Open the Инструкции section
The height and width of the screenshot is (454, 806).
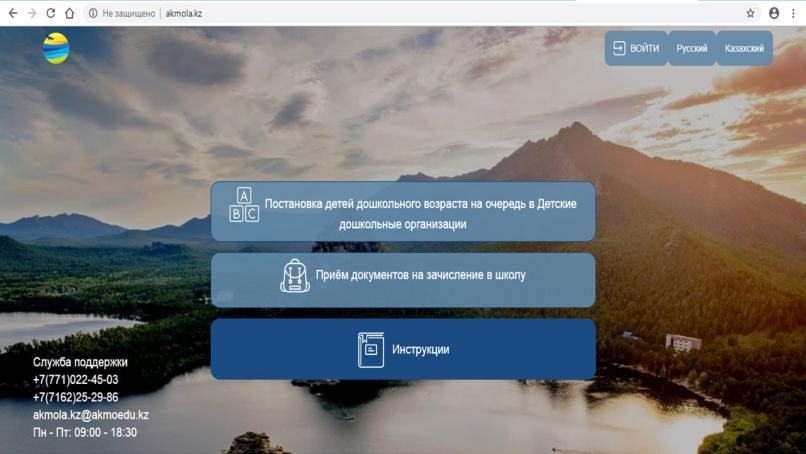click(x=403, y=349)
